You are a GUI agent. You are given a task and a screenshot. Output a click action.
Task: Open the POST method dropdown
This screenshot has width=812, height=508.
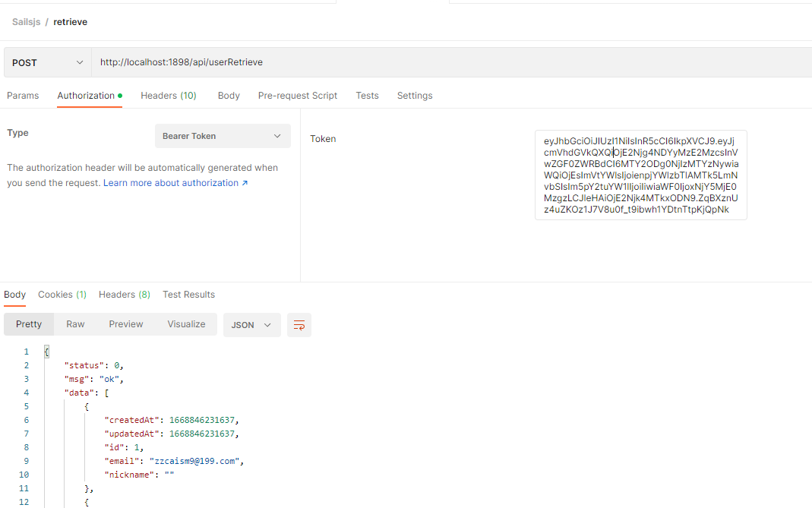48,63
